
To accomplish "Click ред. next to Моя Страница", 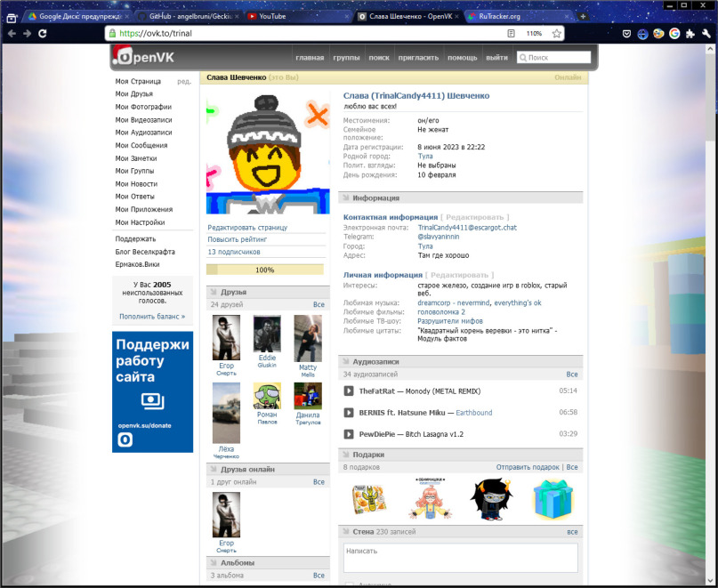I will (x=184, y=82).
